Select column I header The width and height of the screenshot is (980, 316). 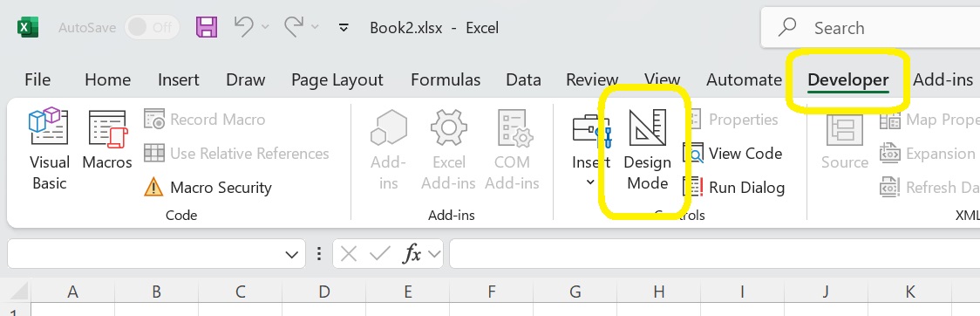point(743,292)
